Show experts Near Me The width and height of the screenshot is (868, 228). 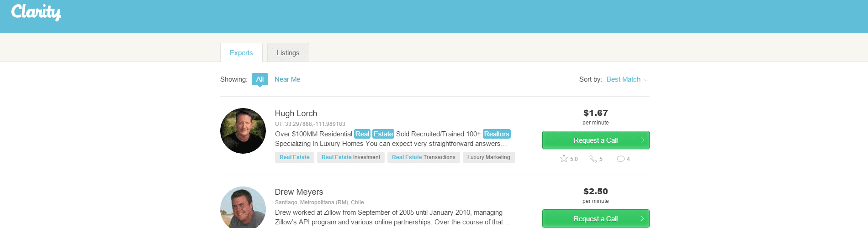[287, 79]
